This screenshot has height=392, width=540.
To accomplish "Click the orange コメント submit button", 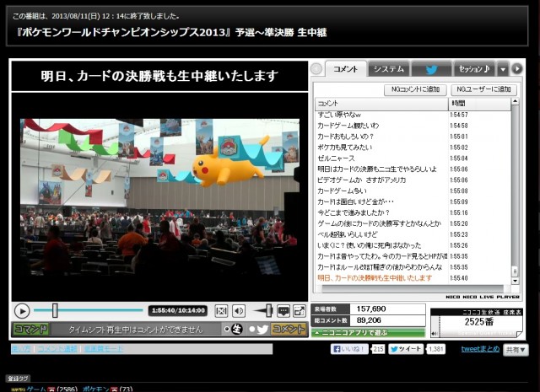I will coord(289,330).
